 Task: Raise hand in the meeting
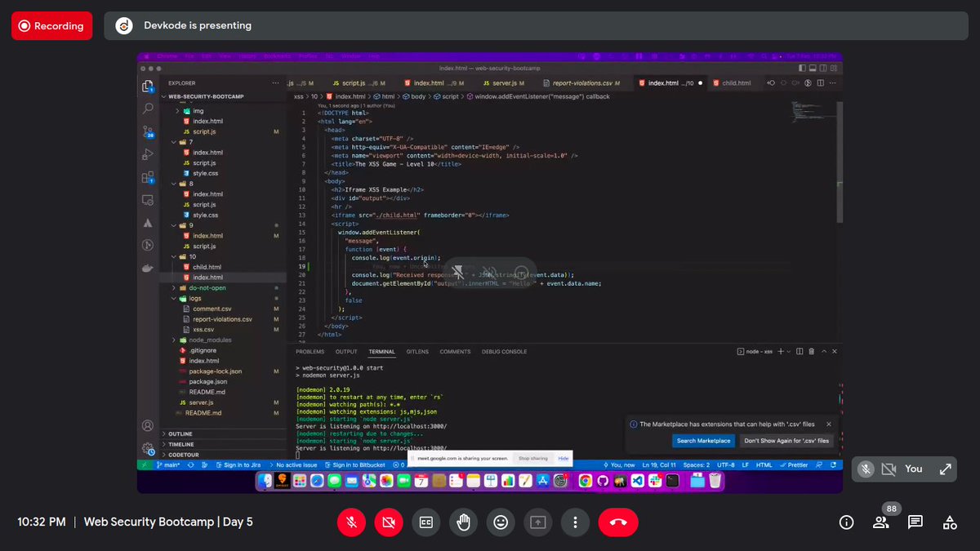463,522
